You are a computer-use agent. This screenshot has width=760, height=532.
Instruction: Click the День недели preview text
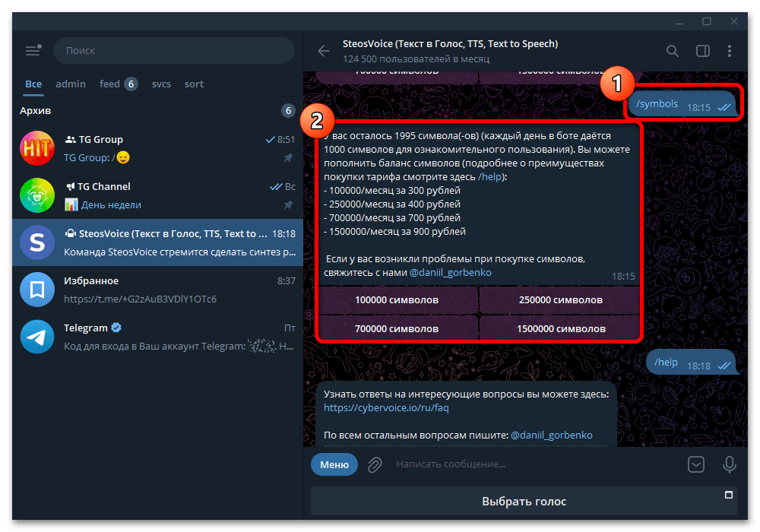111,205
